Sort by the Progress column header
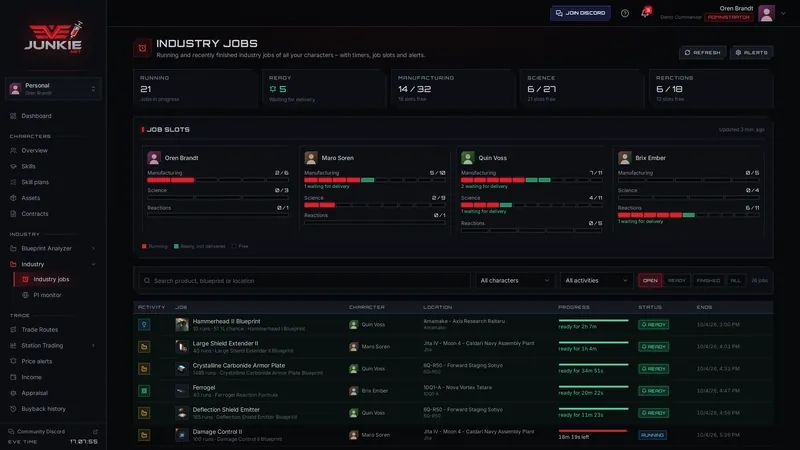This screenshot has width=800, height=450. pyautogui.click(x=573, y=307)
